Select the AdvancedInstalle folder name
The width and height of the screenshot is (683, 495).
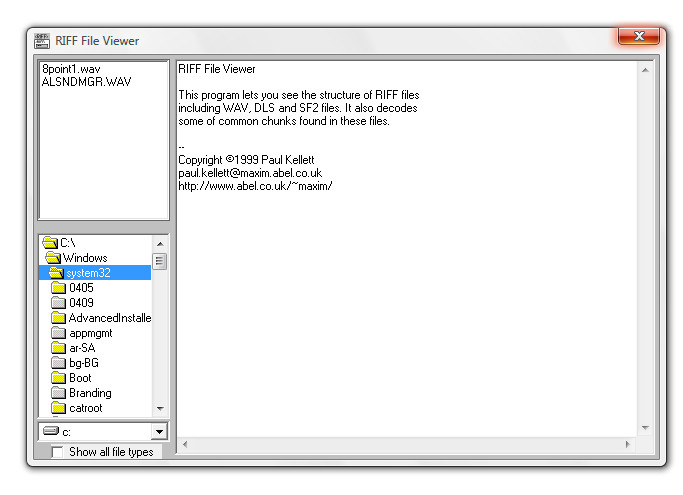[x=110, y=318]
